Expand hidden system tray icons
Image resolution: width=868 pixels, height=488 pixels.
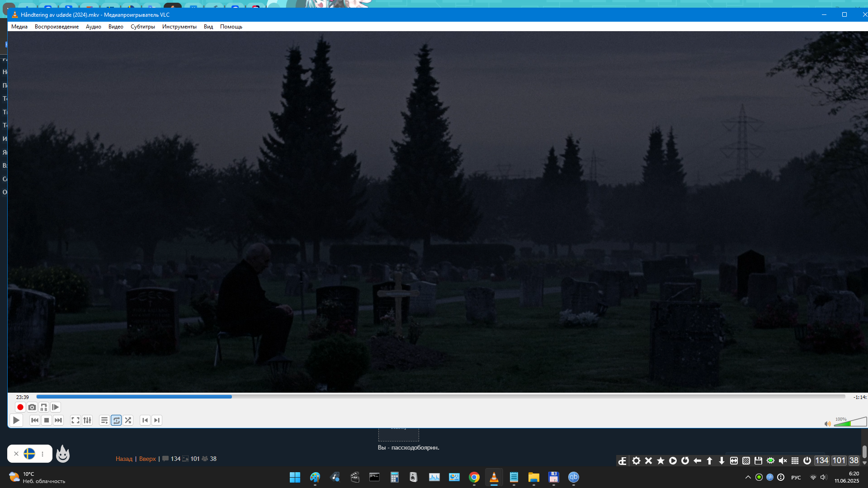(748, 477)
